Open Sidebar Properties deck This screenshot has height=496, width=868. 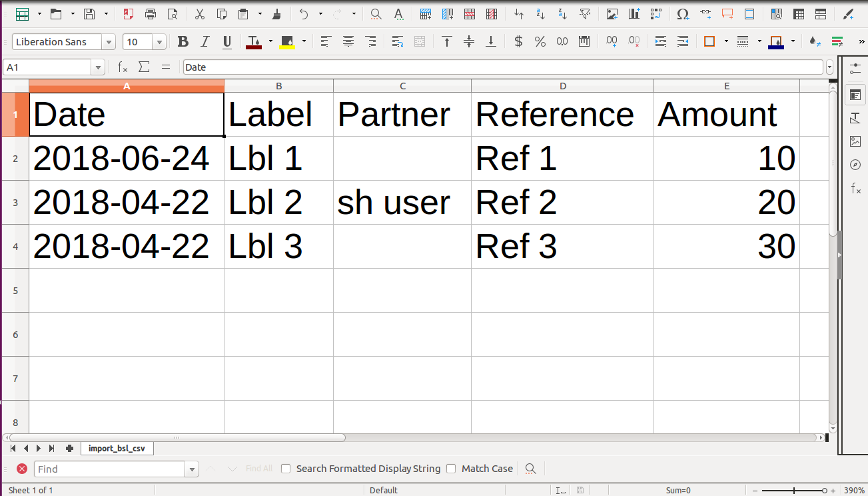(855, 95)
